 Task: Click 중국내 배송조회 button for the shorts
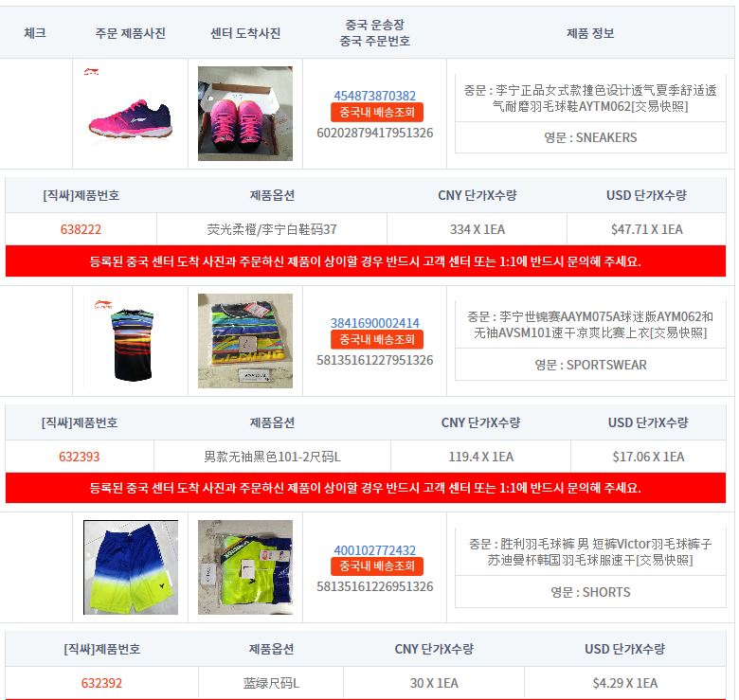tap(377, 565)
